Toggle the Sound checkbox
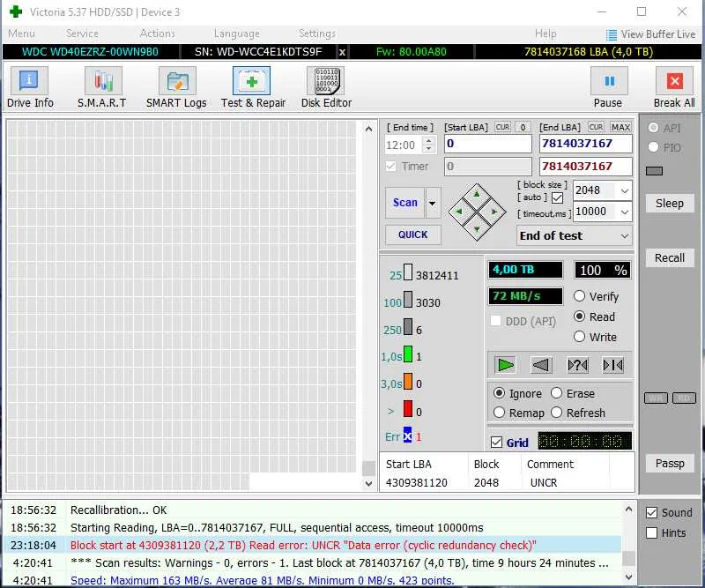Viewport: 705px width, 588px height. (x=651, y=512)
